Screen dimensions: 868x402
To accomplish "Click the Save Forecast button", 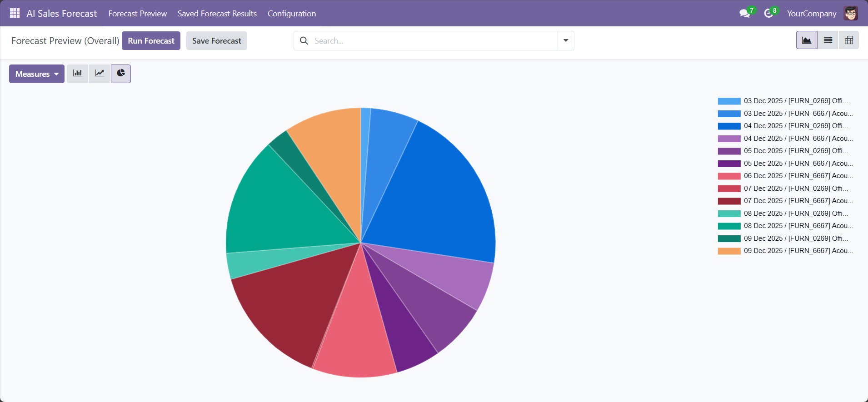I will pyautogui.click(x=216, y=41).
